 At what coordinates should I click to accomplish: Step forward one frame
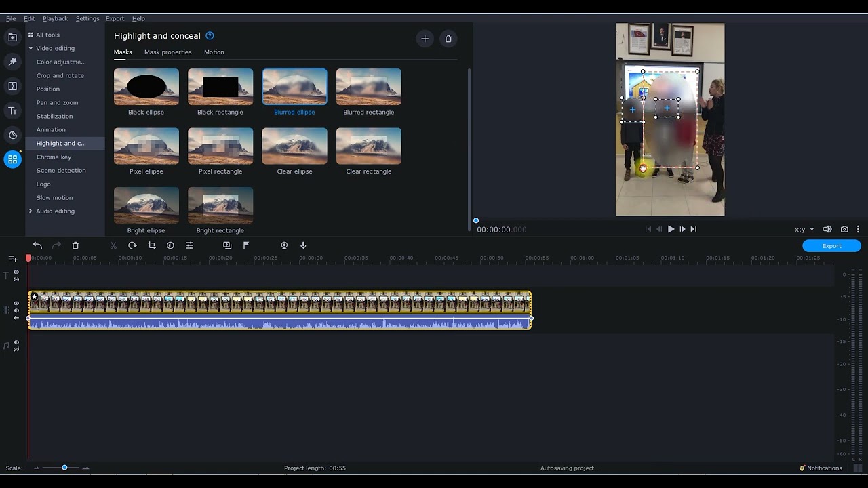[x=682, y=229]
